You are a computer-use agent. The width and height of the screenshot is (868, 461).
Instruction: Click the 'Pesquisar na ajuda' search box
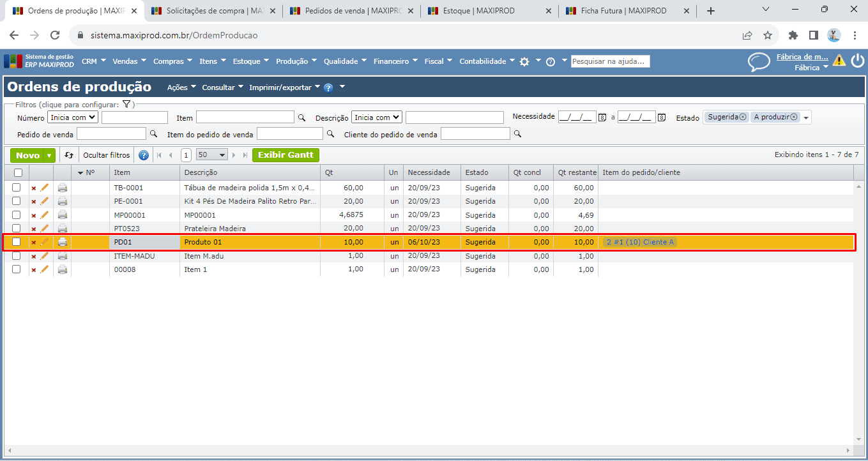(x=611, y=61)
